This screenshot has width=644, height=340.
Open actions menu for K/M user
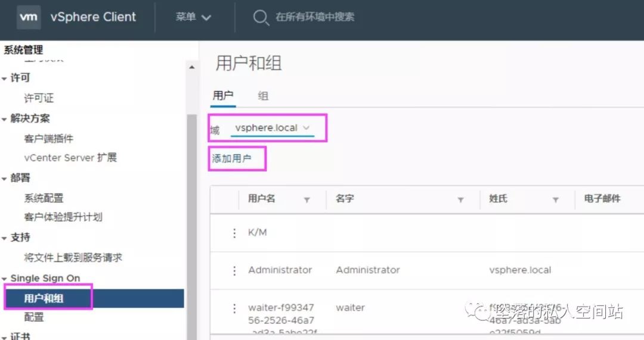pyautogui.click(x=234, y=233)
